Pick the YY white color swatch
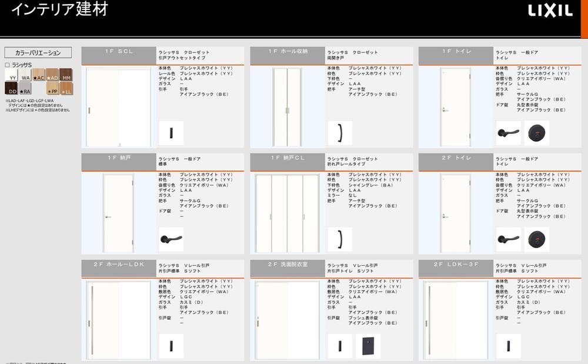 [x=11, y=75]
